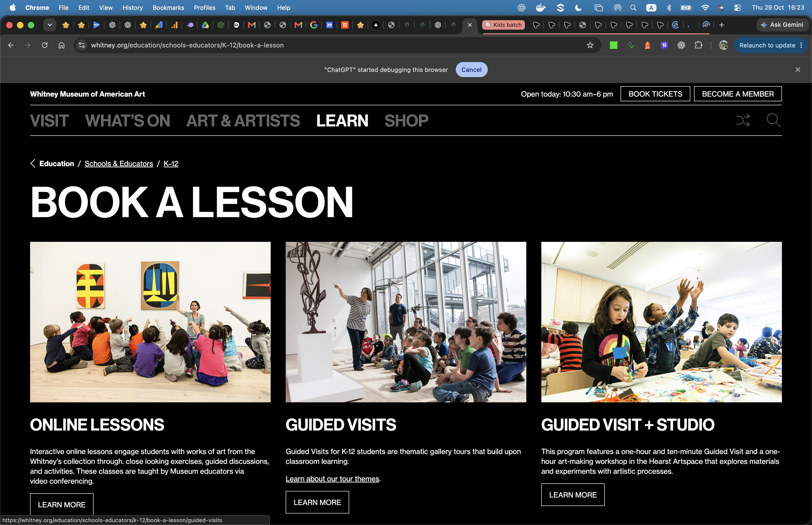812x525 pixels.
Task: Click BECOME A MEMBER button
Action: 738,94
